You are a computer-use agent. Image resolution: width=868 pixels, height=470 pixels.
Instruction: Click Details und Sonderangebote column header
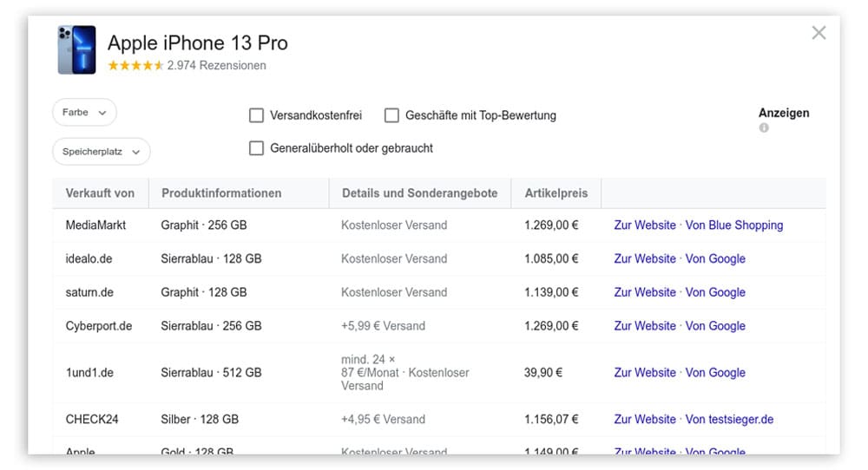point(419,193)
